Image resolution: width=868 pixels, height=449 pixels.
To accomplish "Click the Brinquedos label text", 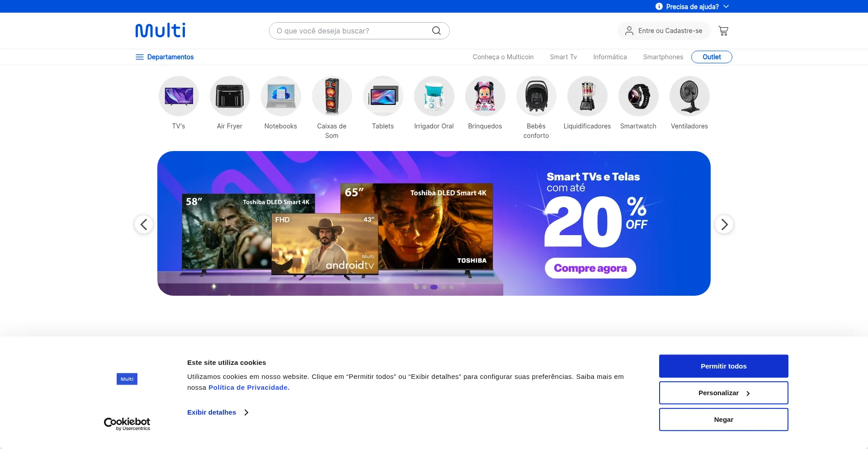I will pyautogui.click(x=485, y=126).
